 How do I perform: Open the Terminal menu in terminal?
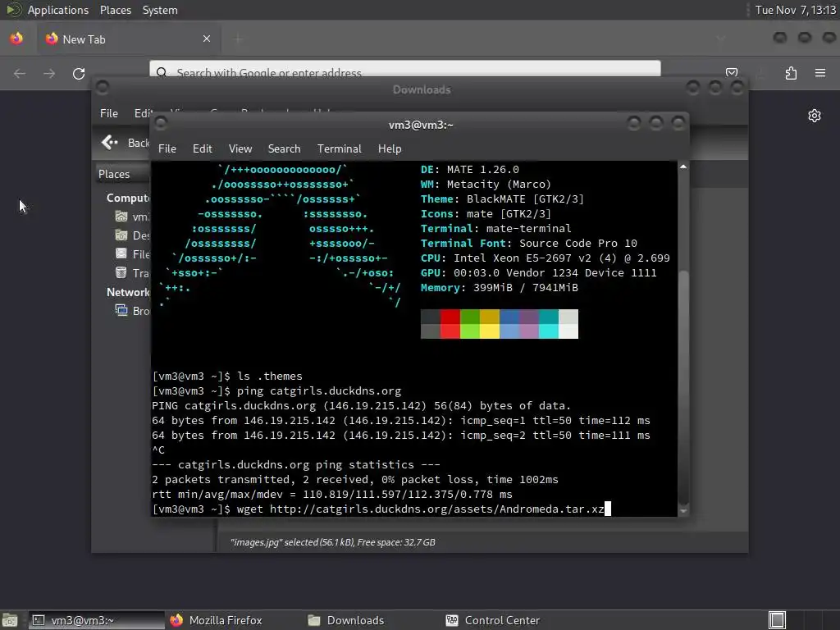[x=339, y=148]
